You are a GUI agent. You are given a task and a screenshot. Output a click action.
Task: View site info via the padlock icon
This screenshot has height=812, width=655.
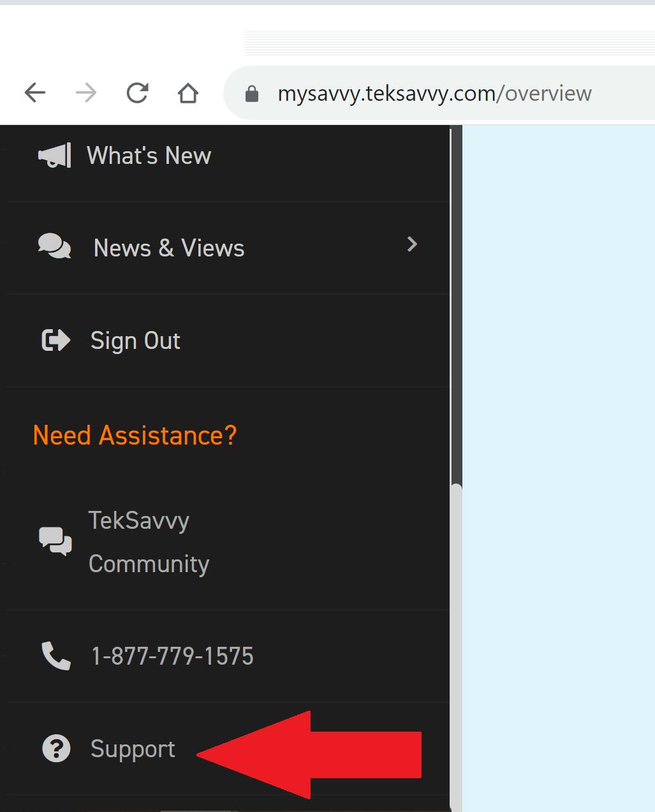tap(252, 94)
